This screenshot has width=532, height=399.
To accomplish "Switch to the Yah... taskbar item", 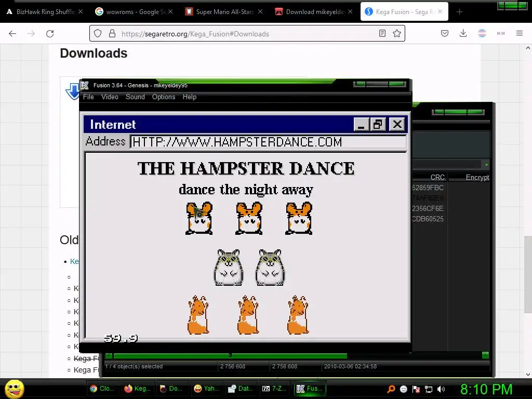I will (207, 389).
